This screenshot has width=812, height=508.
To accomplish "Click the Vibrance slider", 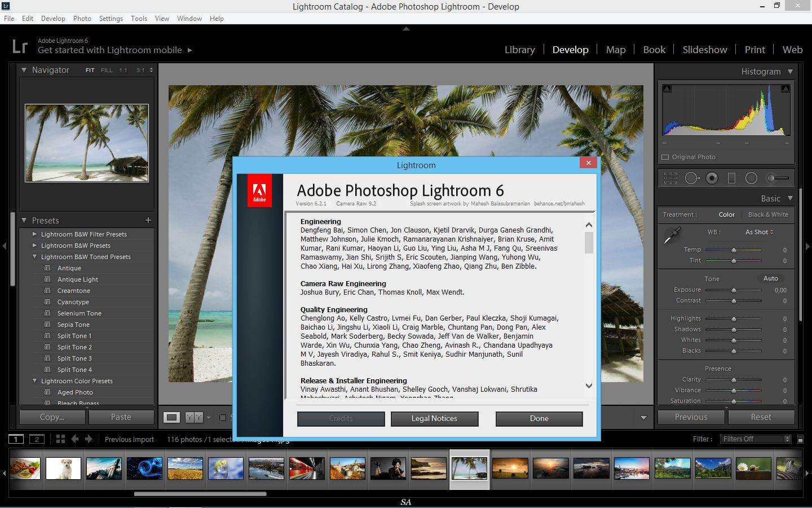I will pyautogui.click(x=734, y=391).
